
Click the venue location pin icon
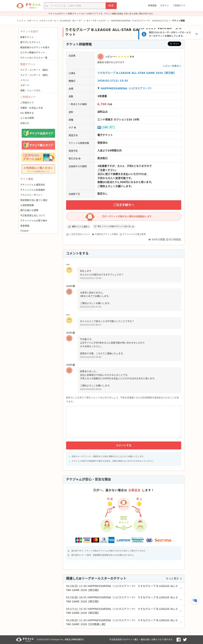(x=98, y=88)
